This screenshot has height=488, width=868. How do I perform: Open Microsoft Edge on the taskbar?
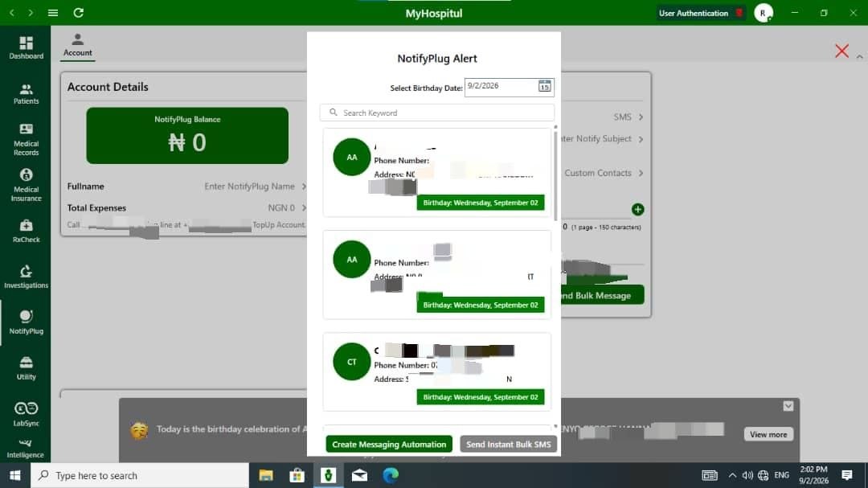(x=391, y=475)
